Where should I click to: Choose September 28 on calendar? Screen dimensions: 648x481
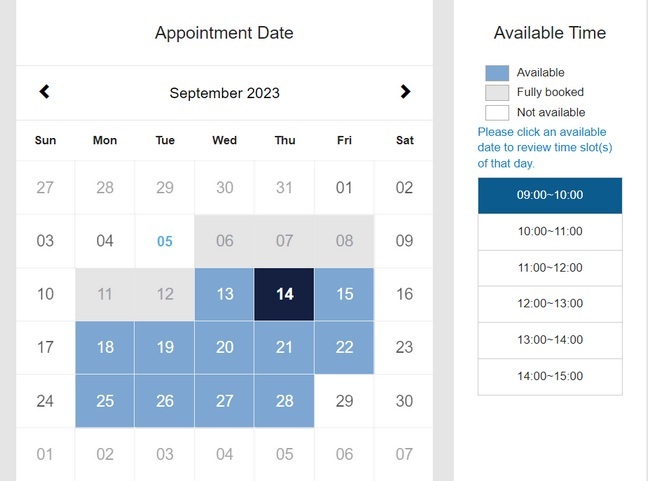click(x=285, y=401)
